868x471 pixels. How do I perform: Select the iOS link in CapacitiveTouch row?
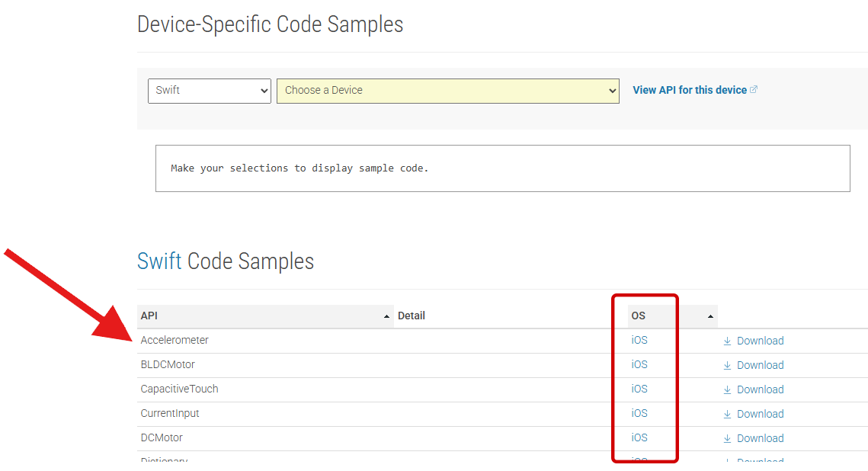point(639,389)
